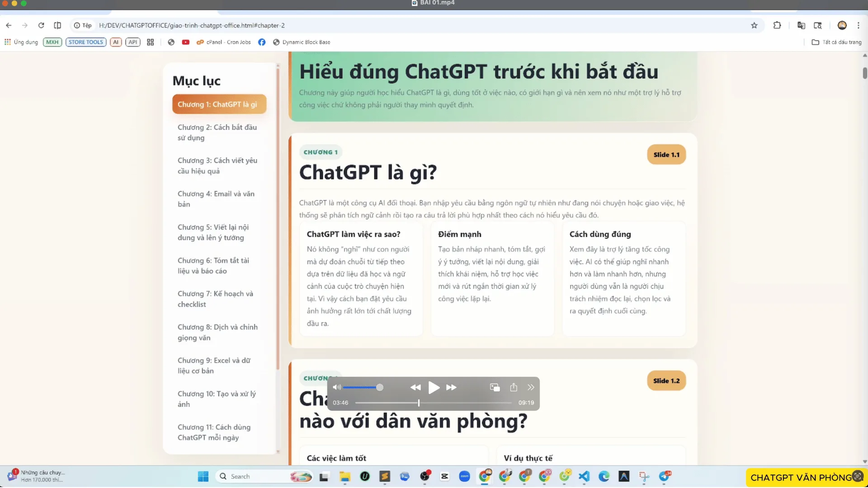Viewport: 868px width, 488px height.
Task: Open the API bookmark folder
Action: (132, 42)
